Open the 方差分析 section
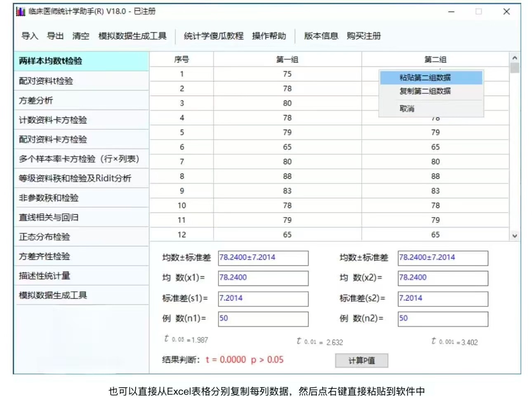 click(x=81, y=100)
